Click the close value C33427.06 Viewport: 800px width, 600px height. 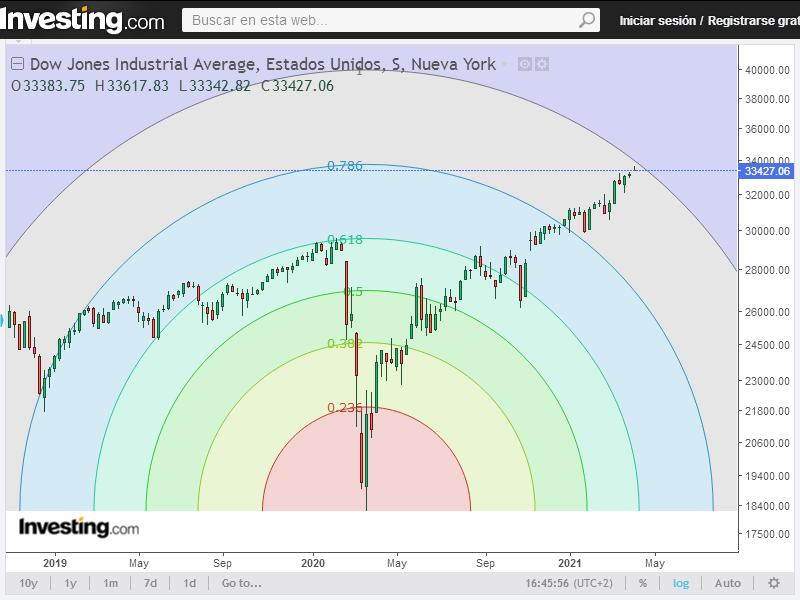click(297, 86)
